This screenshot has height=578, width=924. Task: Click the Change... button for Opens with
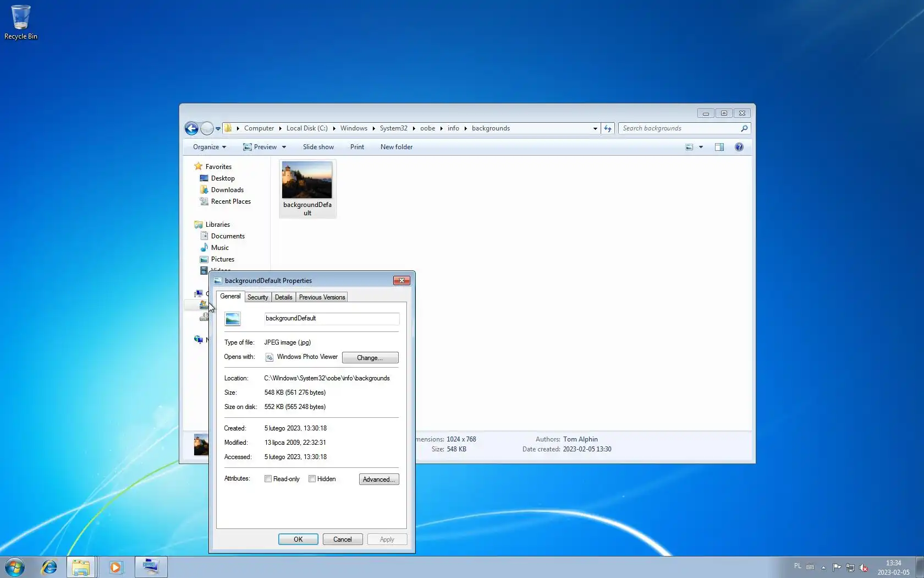click(370, 358)
